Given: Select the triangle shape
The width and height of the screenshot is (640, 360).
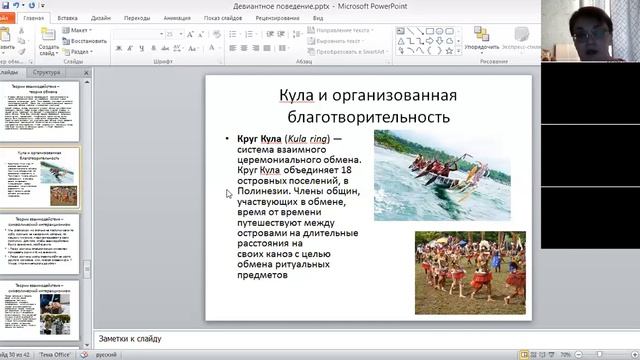Looking at the screenshot, I should 400,41.
